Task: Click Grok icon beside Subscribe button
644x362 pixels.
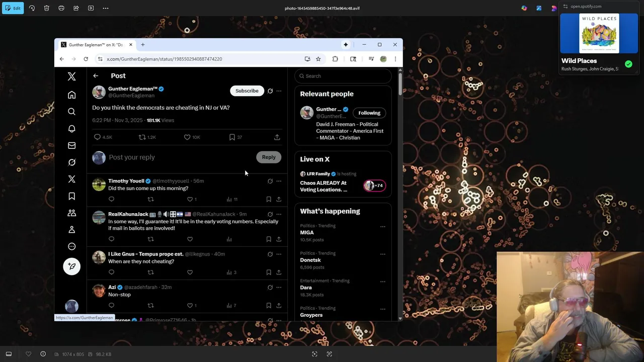Action: (270, 91)
